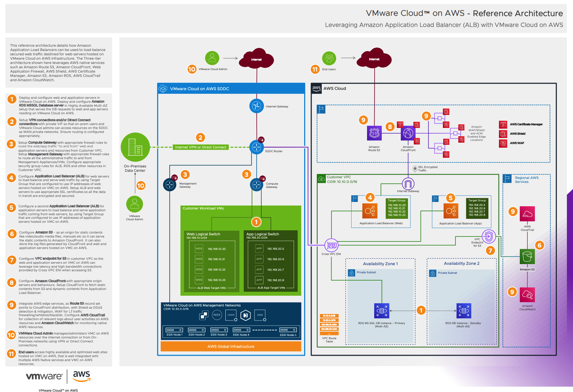Image resolution: width=573 pixels, height=392 pixels.
Task: Click the APP VM icon at 192.168.20.5
Action: pos(259,248)
